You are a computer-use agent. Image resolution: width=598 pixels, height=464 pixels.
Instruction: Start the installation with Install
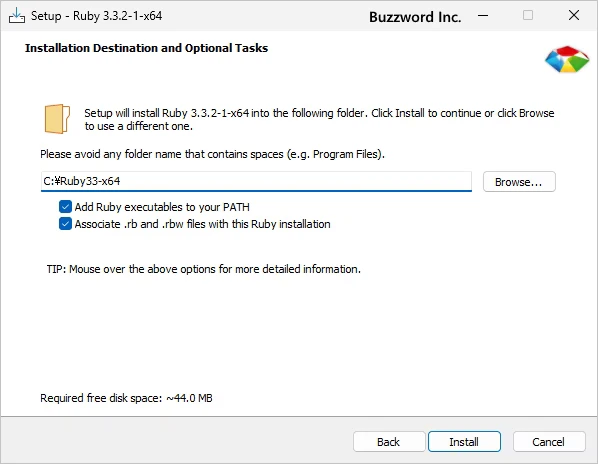pyautogui.click(x=464, y=442)
